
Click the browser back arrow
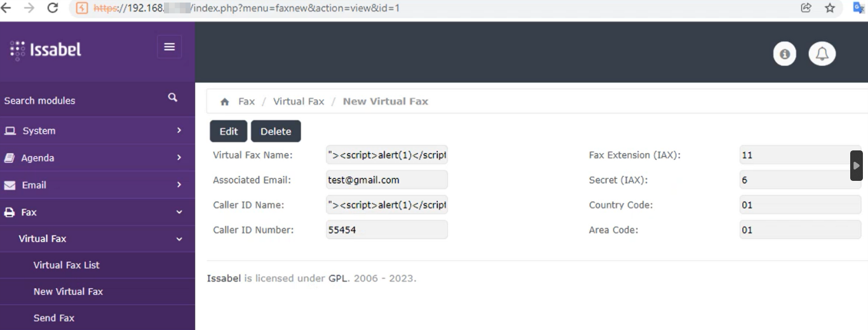6,8
